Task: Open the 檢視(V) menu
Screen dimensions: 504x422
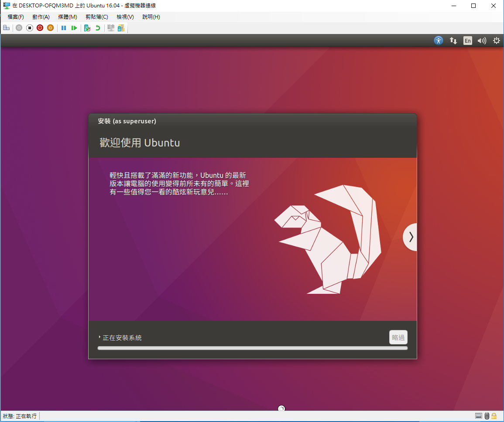Action: point(124,17)
